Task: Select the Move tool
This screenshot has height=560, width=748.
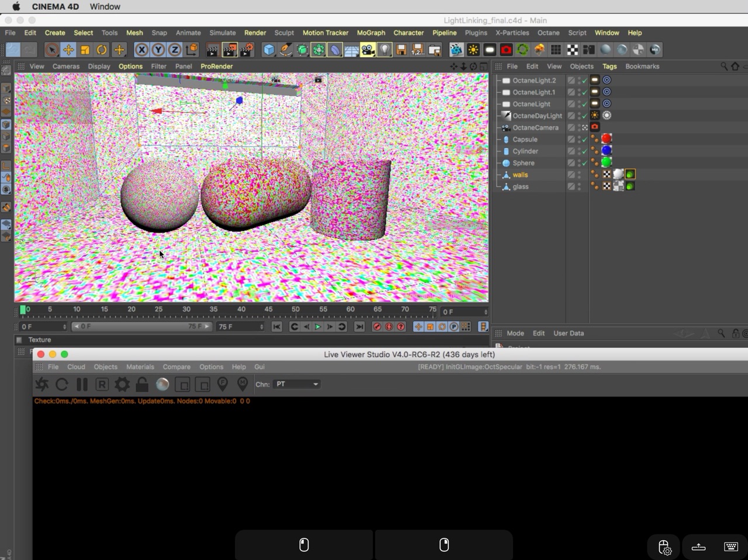Action: [68, 50]
